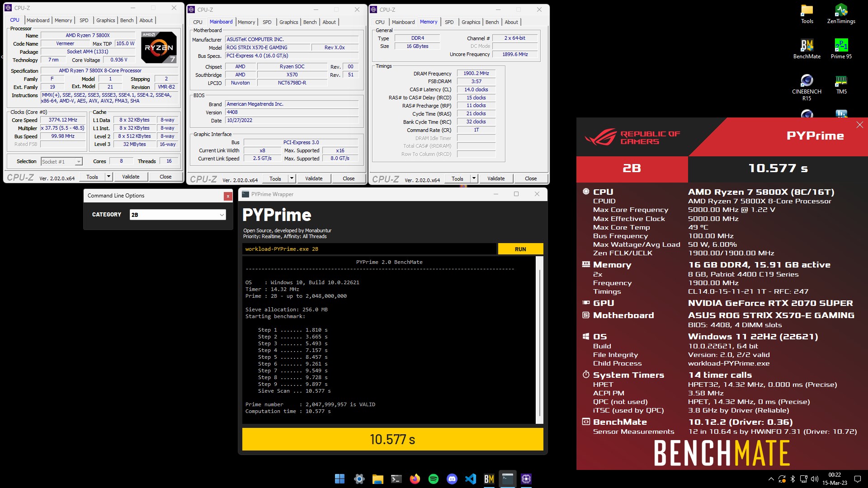This screenshot has width=868, height=488.
Task: Open TM5 desktop shortcut
Action: [841, 84]
